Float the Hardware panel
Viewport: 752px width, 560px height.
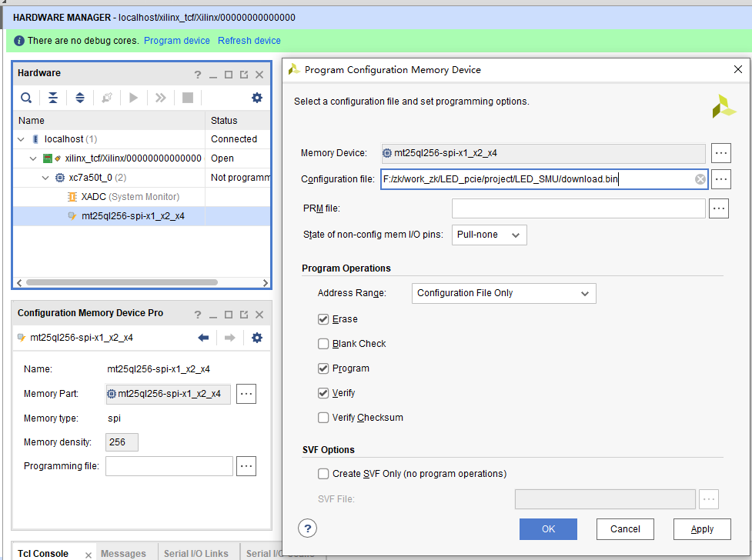click(x=244, y=75)
